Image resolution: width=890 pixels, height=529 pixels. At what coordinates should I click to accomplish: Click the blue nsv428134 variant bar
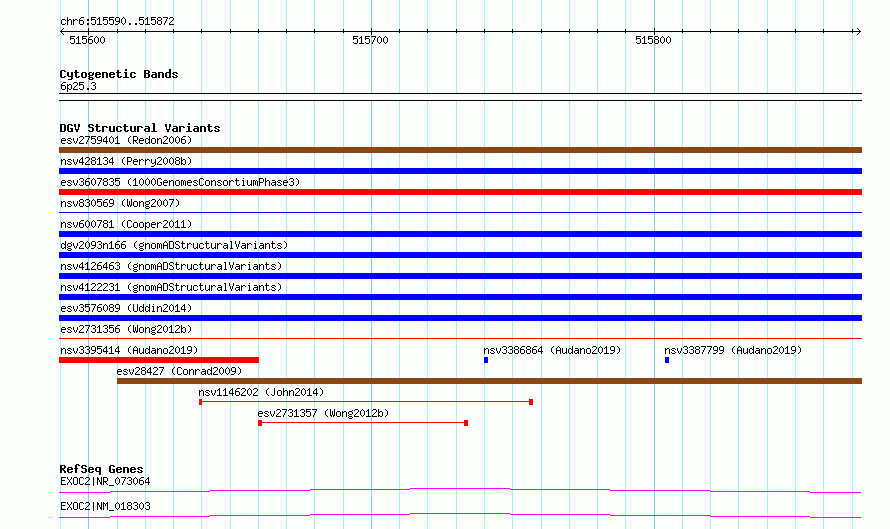(460, 171)
